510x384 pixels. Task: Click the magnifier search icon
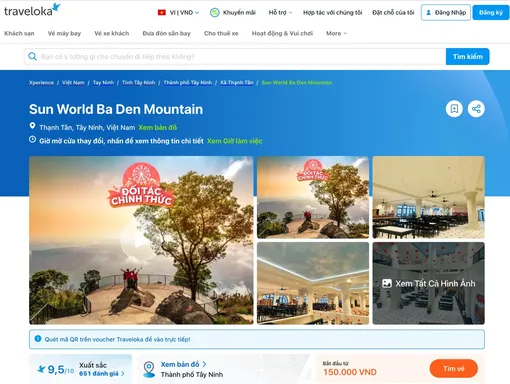click(x=32, y=56)
